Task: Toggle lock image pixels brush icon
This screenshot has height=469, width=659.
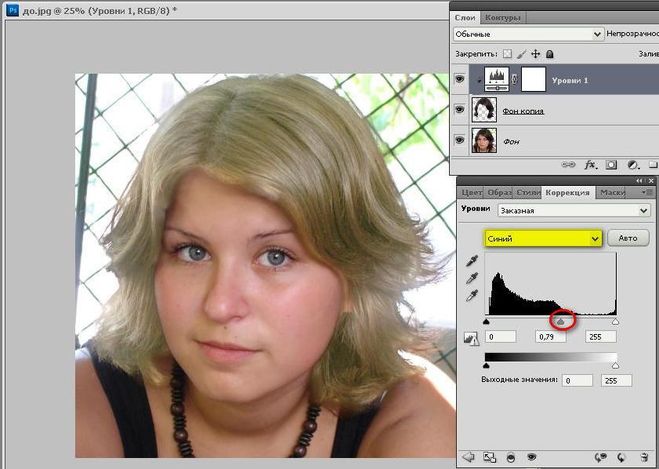Action: [522, 54]
